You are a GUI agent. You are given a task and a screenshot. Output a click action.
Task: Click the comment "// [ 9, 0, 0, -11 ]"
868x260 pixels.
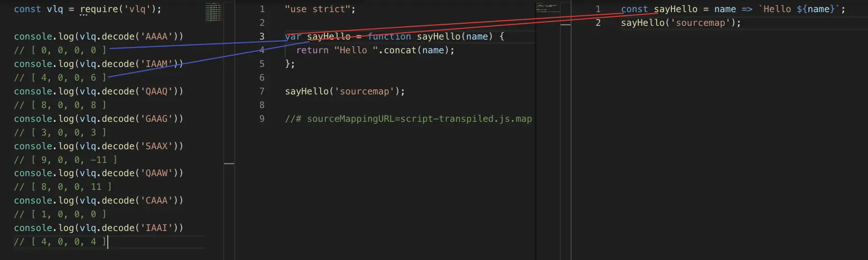click(66, 160)
